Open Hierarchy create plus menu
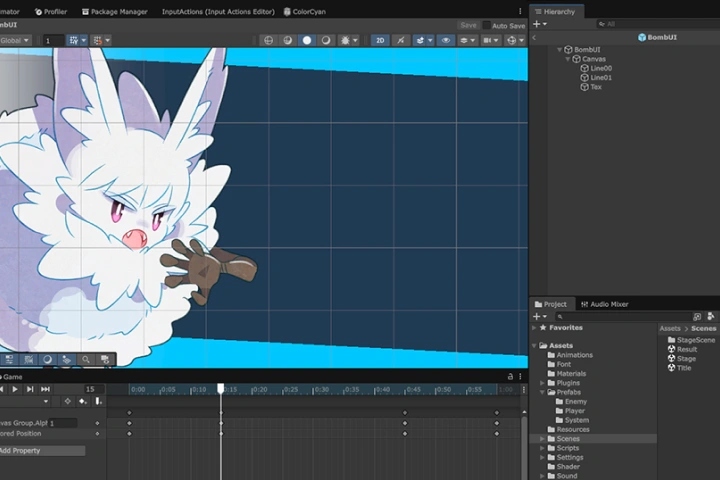Viewport: 720px width, 480px height. (x=540, y=24)
